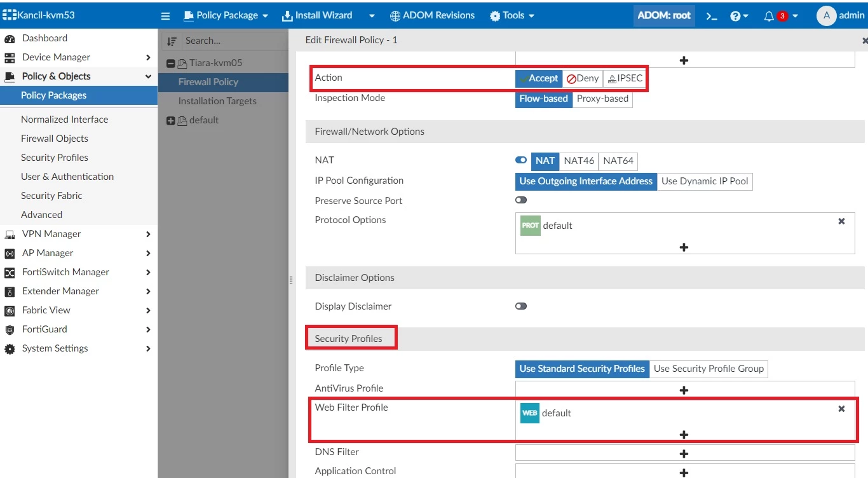Choose Flow-based inspection mode
The image size is (868, 478).
[x=544, y=99]
